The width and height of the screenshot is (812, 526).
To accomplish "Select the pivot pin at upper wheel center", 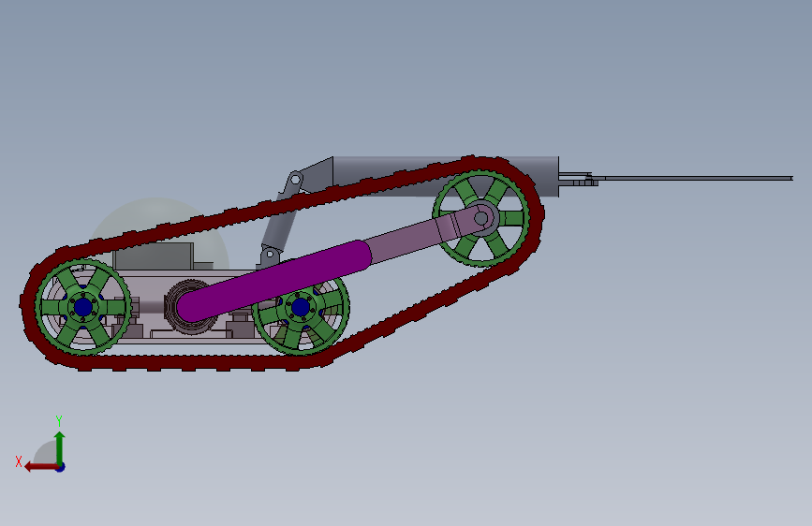I will (481, 218).
